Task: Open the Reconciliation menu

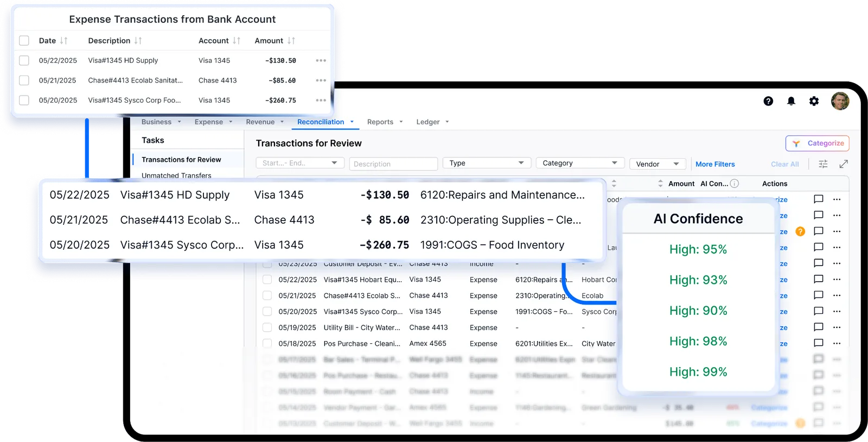Action: coord(325,122)
